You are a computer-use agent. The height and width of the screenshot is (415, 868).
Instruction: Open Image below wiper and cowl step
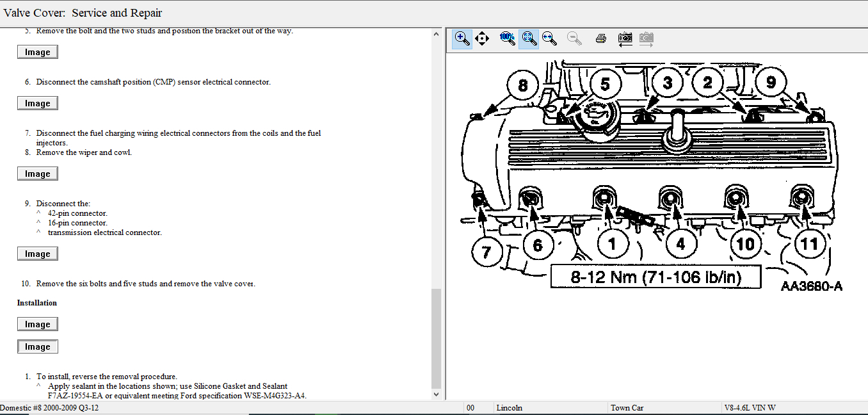(x=38, y=174)
